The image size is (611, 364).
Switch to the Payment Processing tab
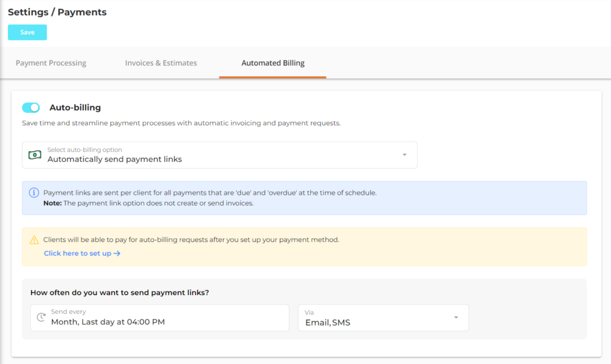click(51, 63)
